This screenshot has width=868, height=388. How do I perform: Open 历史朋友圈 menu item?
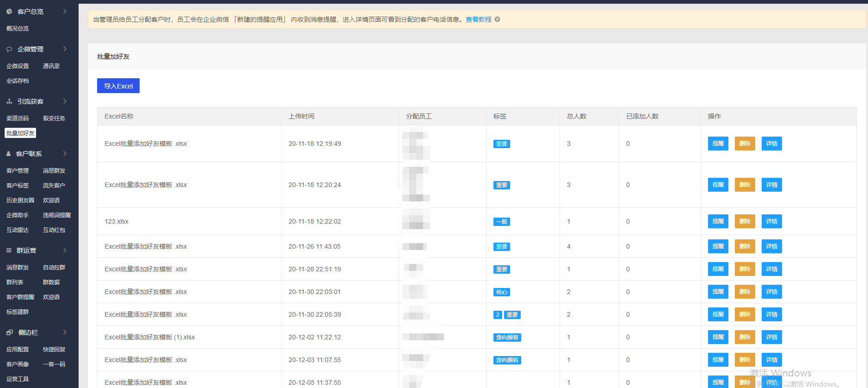pos(20,200)
